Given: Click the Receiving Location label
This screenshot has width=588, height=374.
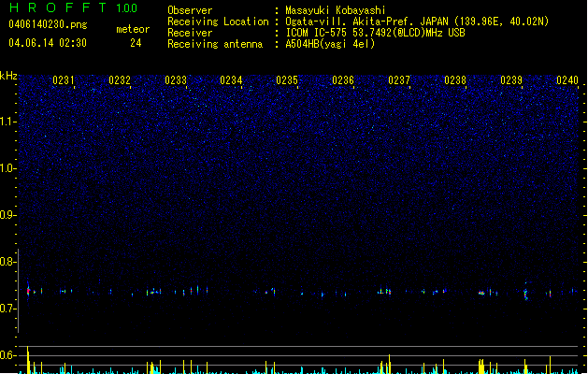Looking at the screenshot, I should (218, 22).
